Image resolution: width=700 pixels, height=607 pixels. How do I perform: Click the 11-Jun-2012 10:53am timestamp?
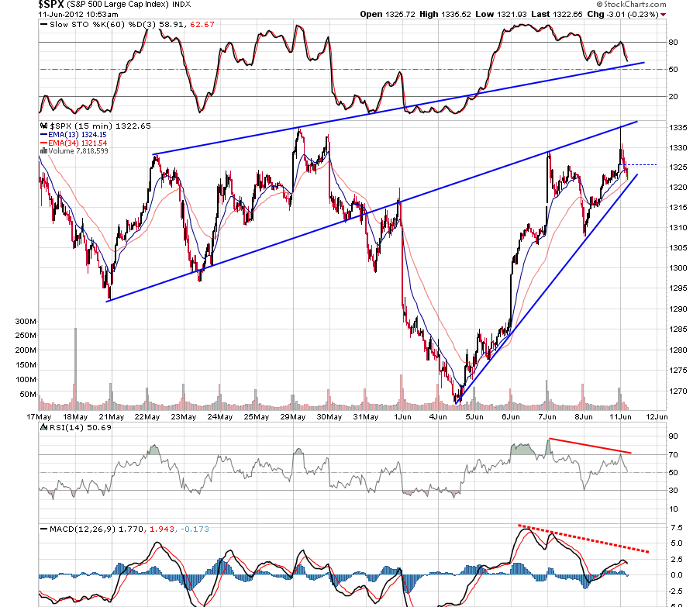[78, 14]
